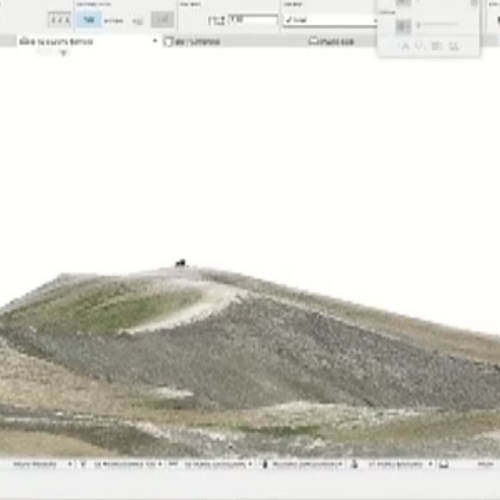Viewport: 500px width, 500px height.
Task: Click the first icon in the floating panel's bottom row
Action: click(x=405, y=46)
